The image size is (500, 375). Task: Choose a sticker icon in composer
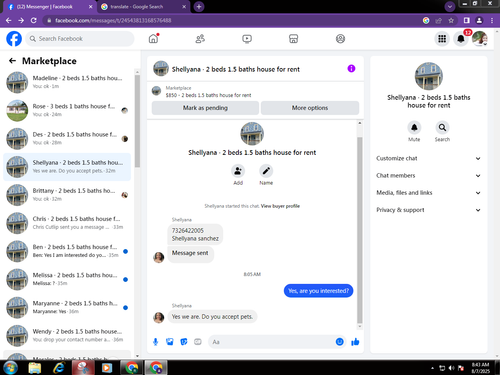pos(184,342)
